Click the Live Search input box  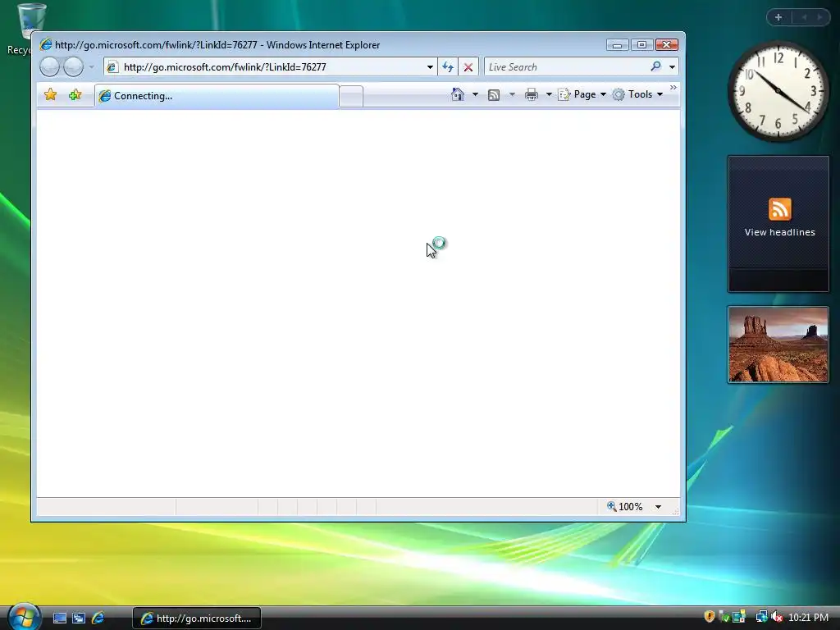click(x=566, y=67)
